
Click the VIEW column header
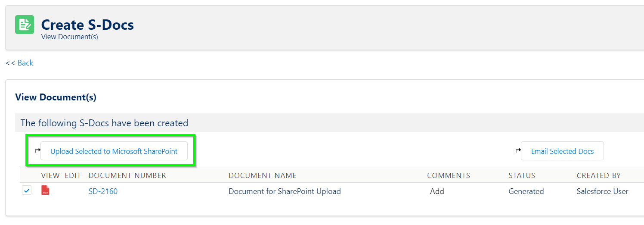[x=50, y=175]
